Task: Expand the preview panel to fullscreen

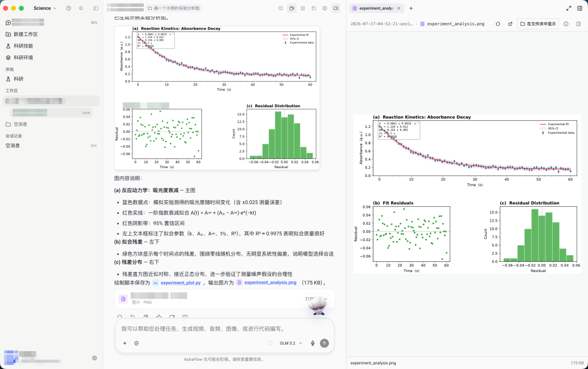Action: click(x=568, y=8)
